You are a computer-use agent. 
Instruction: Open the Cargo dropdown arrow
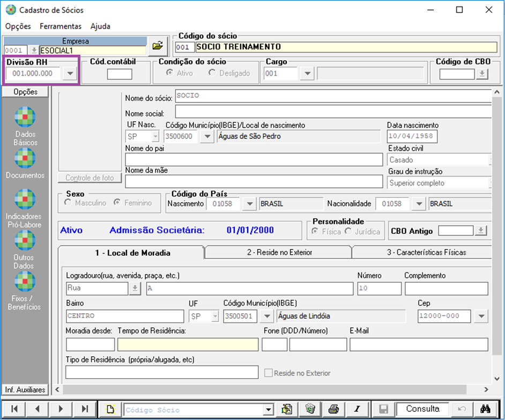pos(308,73)
